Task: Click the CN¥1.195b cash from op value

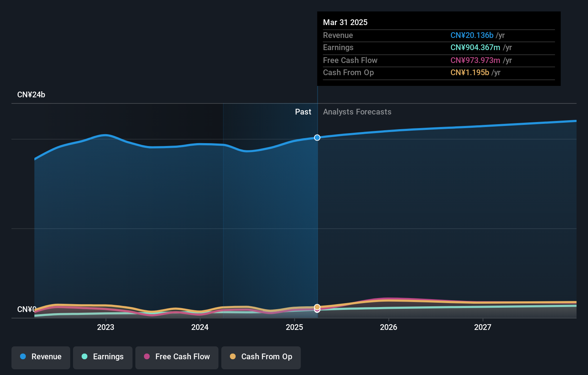Action: pyautogui.click(x=470, y=73)
